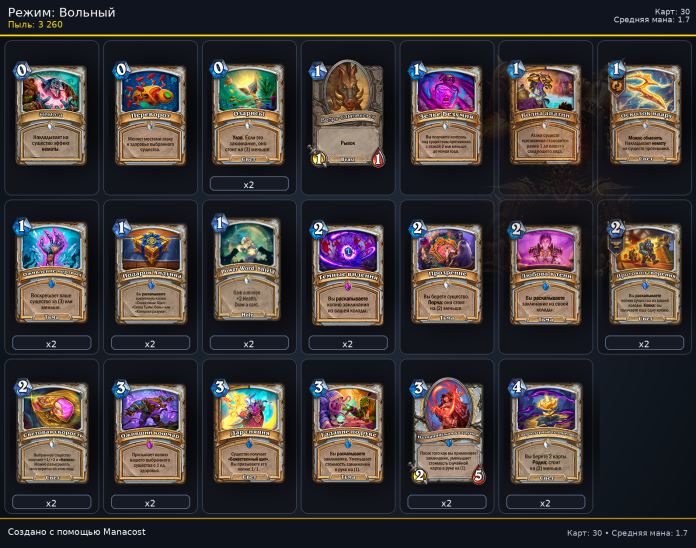
Task: Click the Осколок наару card
Action: 644,114
